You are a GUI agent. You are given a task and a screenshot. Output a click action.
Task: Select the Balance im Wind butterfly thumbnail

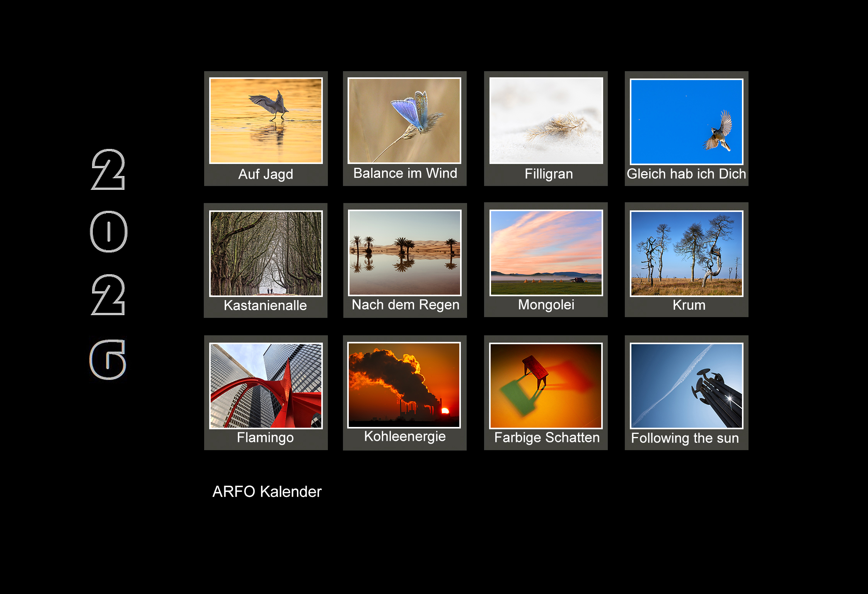pos(404,120)
